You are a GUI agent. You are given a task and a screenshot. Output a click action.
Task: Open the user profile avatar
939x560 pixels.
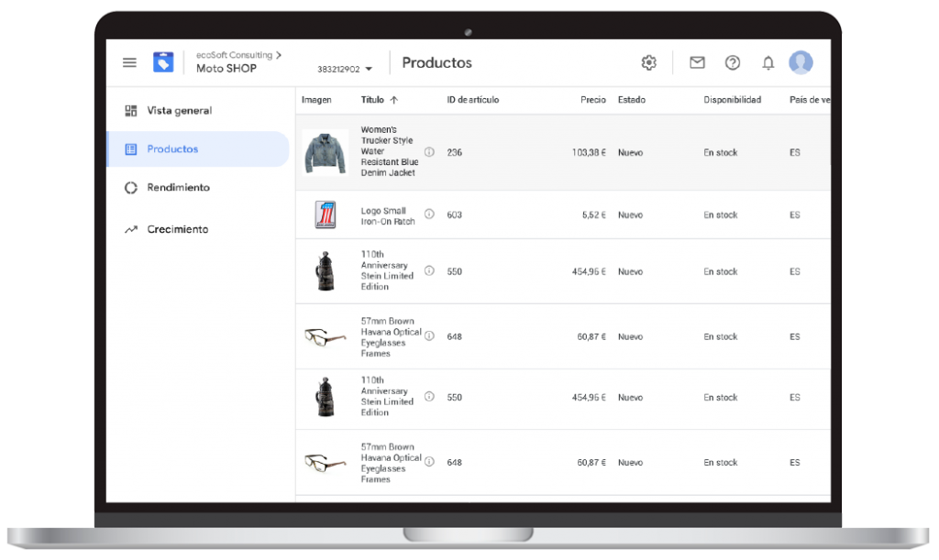coord(801,62)
